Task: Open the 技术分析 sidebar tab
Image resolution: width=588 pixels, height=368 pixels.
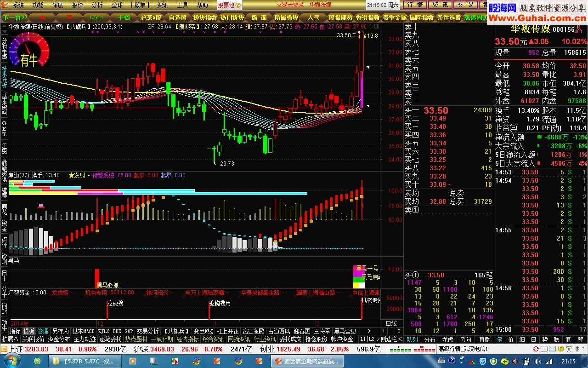Action: pyautogui.click(x=4, y=76)
